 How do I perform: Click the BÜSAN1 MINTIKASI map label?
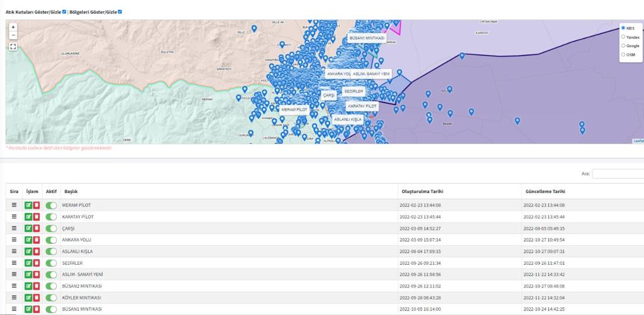[x=367, y=38]
